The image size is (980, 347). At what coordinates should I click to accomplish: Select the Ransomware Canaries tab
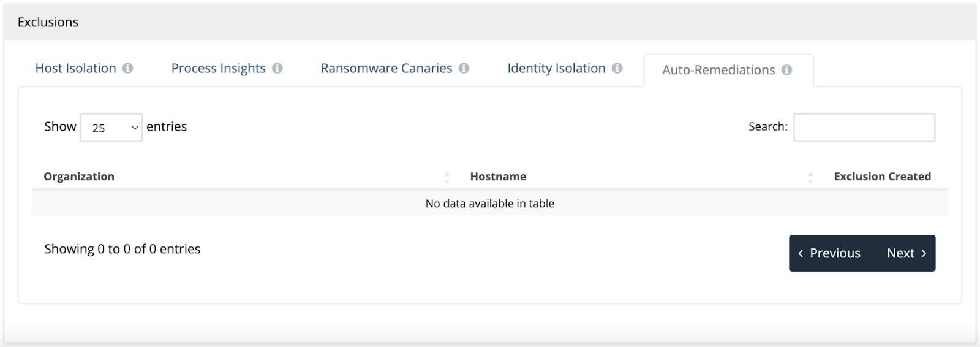386,68
